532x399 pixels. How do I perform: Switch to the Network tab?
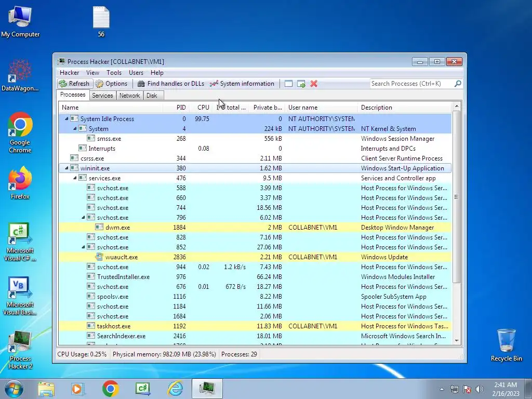(129, 96)
